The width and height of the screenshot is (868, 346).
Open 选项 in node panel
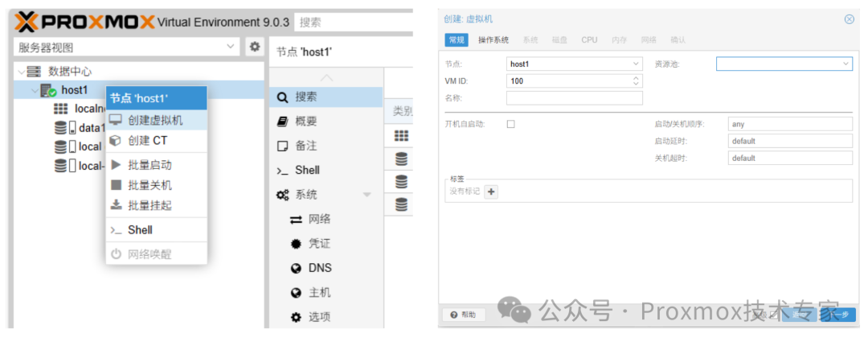pos(326,317)
